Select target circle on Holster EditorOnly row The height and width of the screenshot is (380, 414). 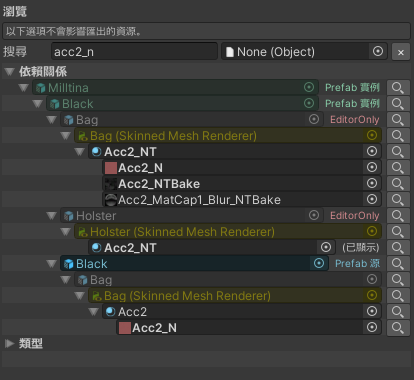click(314, 215)
